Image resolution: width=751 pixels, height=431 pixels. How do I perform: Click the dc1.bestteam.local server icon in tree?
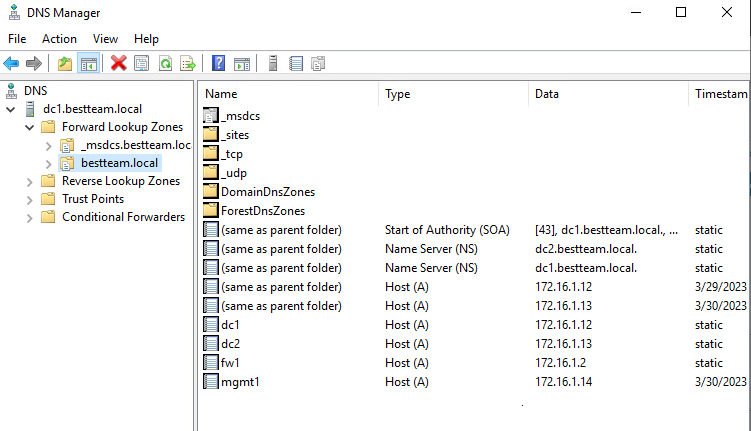[x=30, y=109]
